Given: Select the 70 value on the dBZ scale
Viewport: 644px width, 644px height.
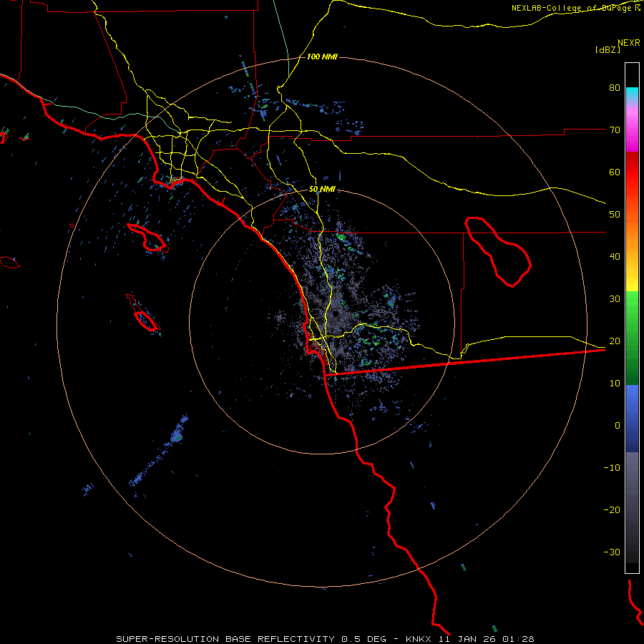Looking at the screenshot, I should coord(615,130).
